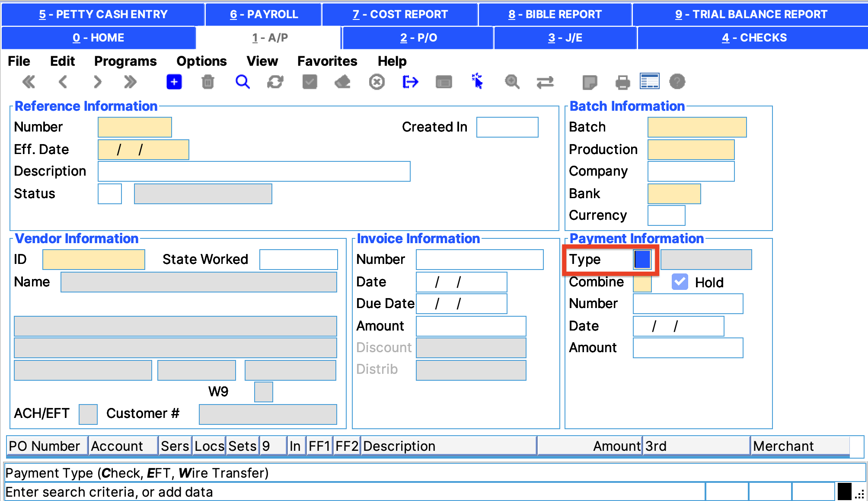The image size is (868, 501).
Task: Open the Edit menu
Action: pyautogui.click(x=62, y=61)
